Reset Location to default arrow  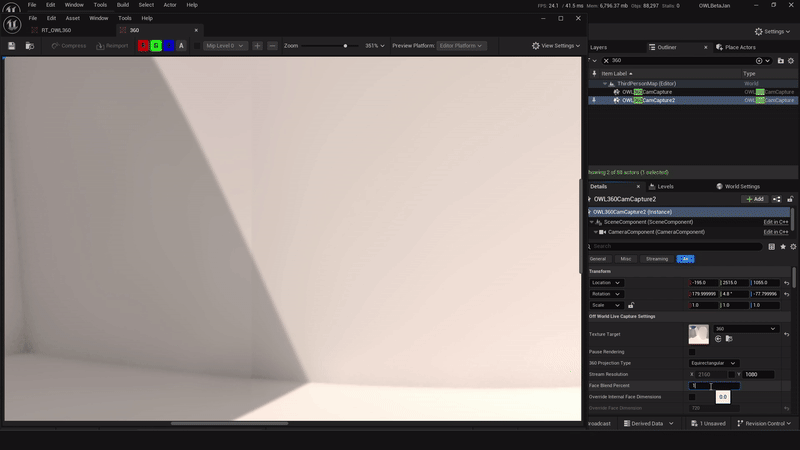coord(787,283)
